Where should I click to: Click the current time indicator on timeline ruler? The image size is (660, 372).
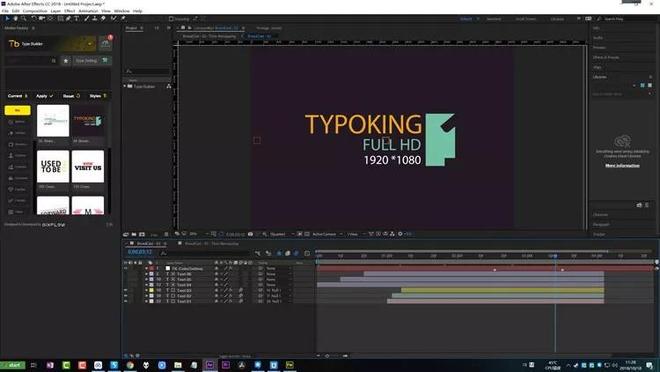pos(555,256)
